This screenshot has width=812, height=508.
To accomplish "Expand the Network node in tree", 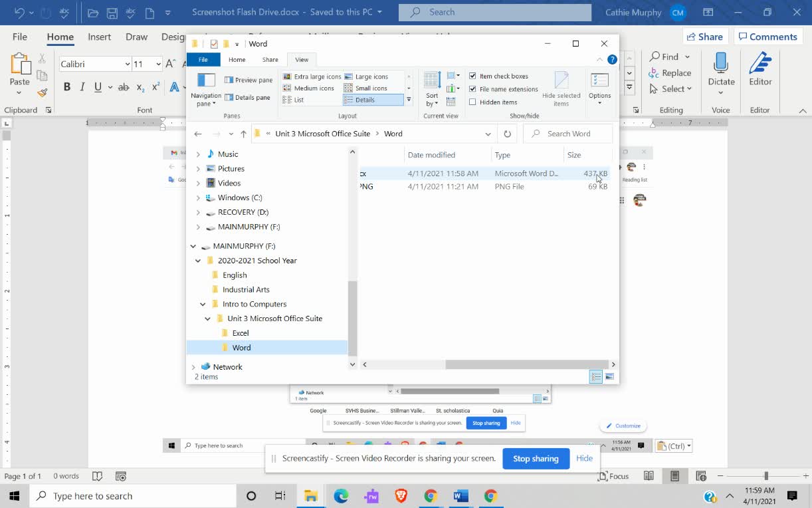I will click(x=193, y=367).
